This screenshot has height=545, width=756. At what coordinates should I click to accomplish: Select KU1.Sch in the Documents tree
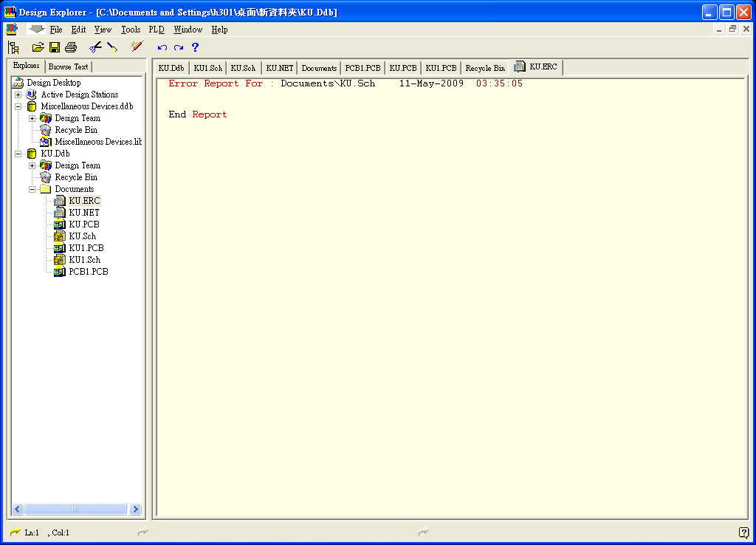(84, 260)
